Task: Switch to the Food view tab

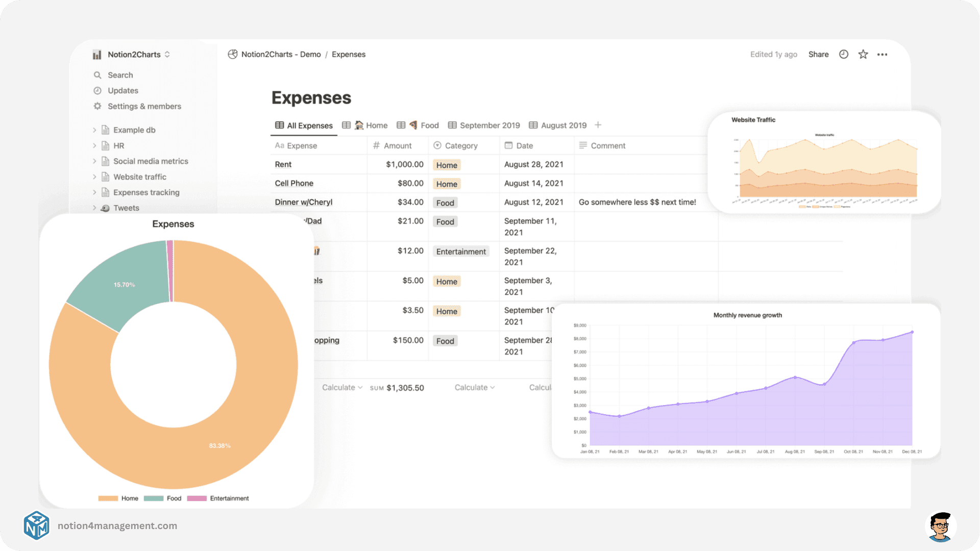Action: tap(423, 125)
